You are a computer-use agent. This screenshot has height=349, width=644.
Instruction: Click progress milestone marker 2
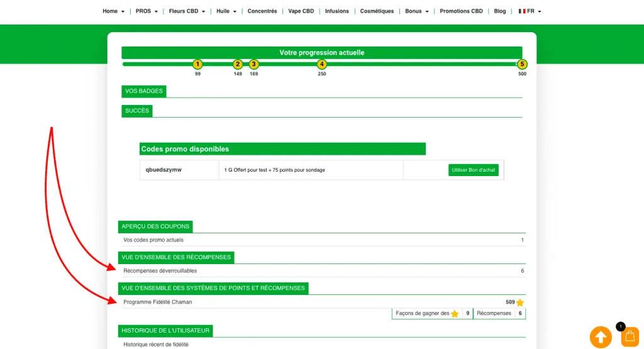238,64
